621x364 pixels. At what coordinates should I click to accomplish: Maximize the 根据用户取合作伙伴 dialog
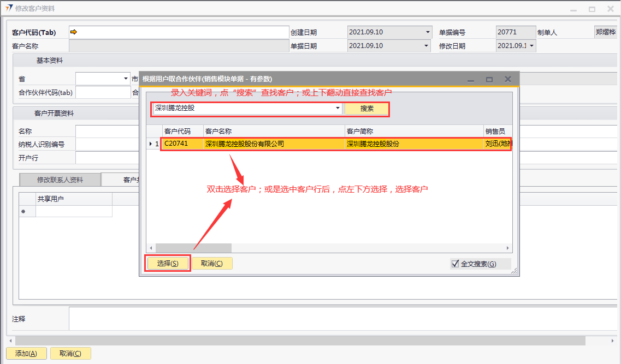[489, 80]
